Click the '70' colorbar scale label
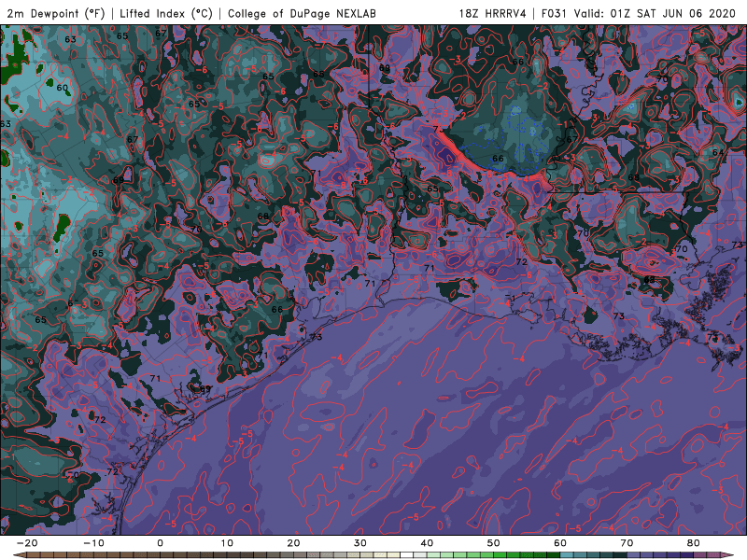 point(627,543)
